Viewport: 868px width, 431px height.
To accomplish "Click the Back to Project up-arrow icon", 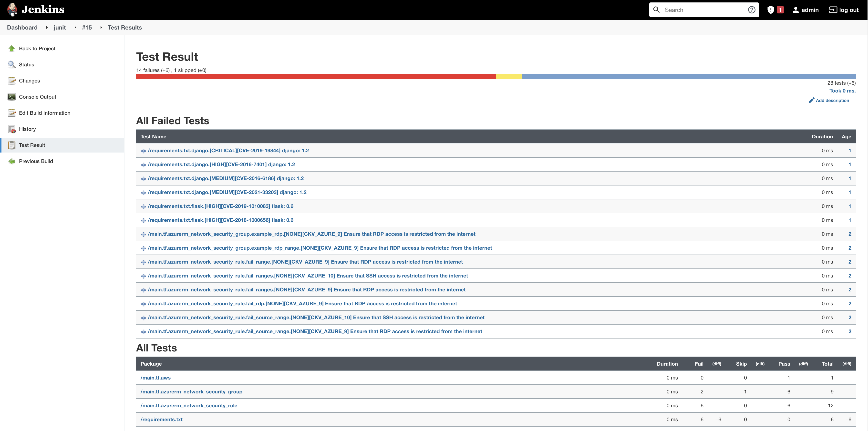I will coord(12,49).
